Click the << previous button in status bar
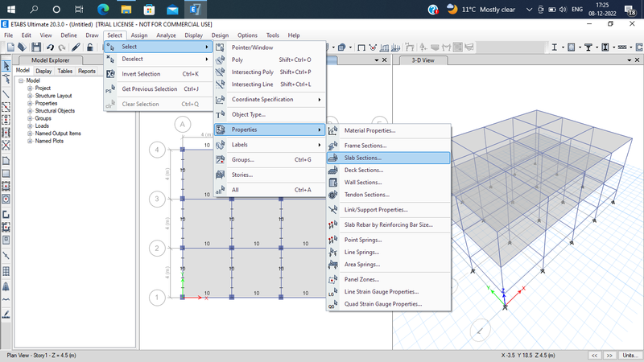 (594, 356)
